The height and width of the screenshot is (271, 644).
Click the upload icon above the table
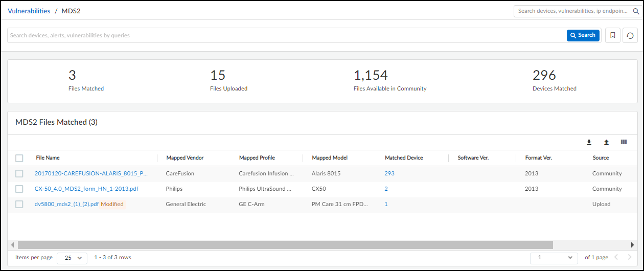pyautogui.click(x=606, y=142)
